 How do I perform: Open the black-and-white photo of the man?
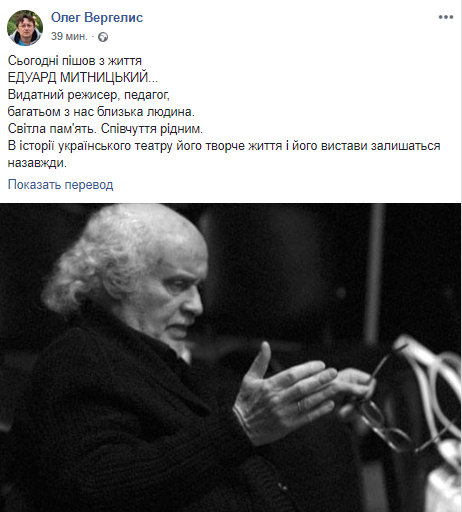230,357
